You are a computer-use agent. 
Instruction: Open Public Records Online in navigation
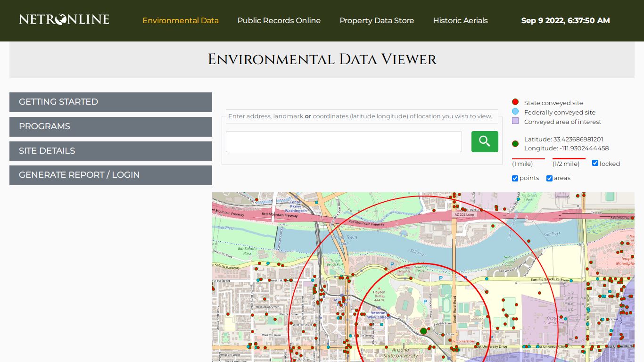point(279,21)
